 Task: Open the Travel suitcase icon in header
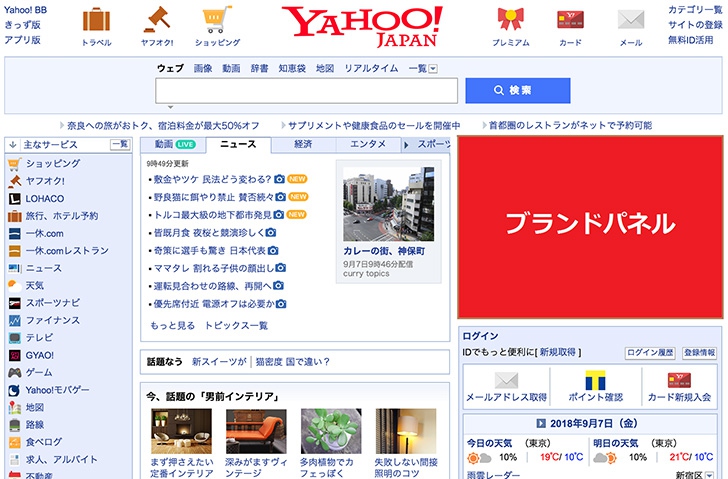[x=96, y=20]
